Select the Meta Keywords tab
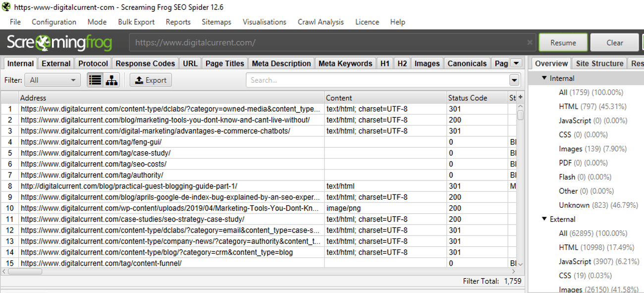The width and height of the screenshot is (644, 293). 345,63
